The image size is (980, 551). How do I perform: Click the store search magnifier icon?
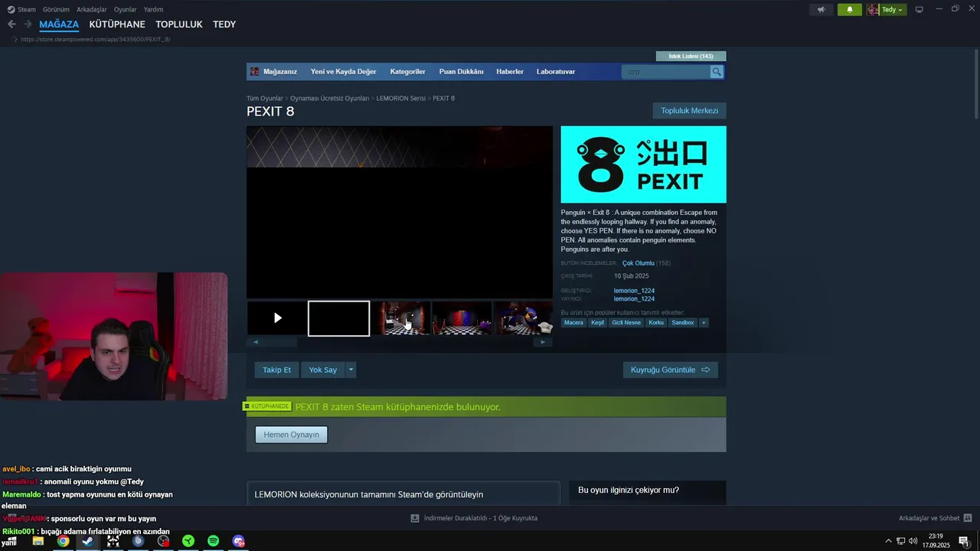click(x=717, y=72)
